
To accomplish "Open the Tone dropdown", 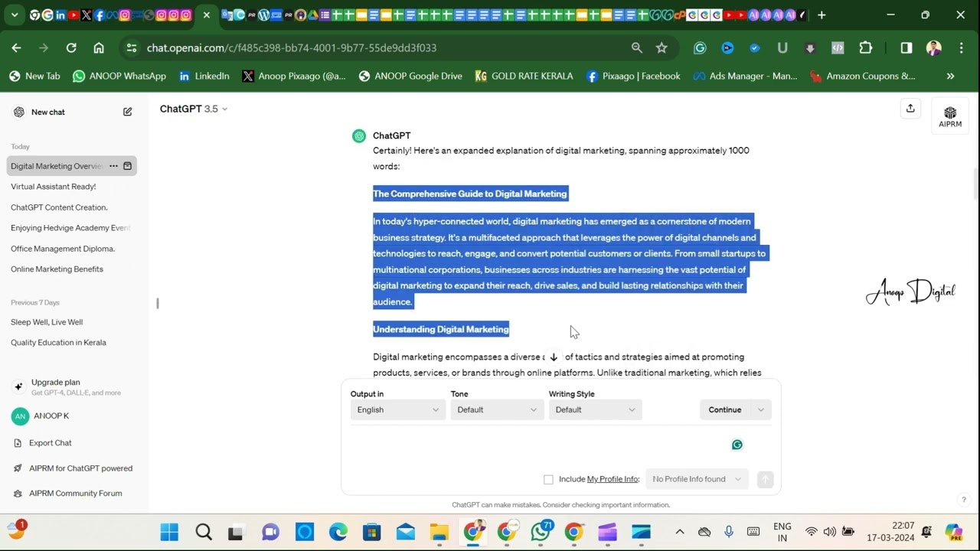I will [x=496, y=410].
